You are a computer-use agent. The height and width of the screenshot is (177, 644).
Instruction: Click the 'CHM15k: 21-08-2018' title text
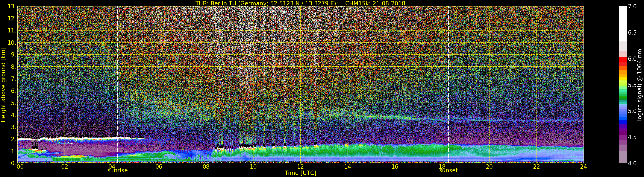click(375, 3)
